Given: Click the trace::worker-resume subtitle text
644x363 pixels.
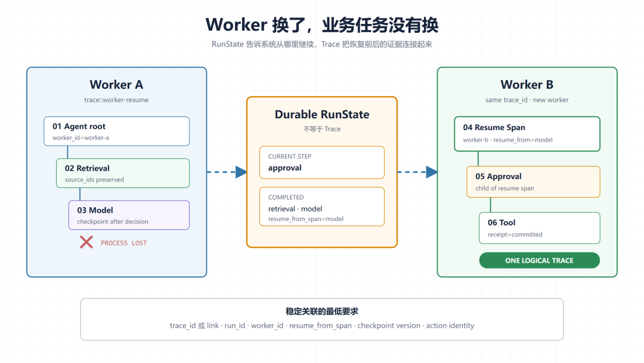Looking at the screenshot, I should coord(117,100).
